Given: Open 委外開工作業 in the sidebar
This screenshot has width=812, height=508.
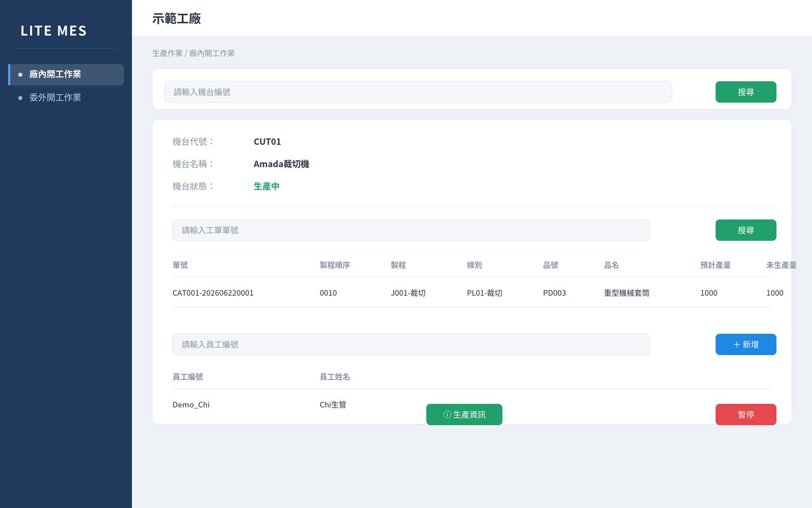Looking at the screenshot, I should click(66, 98).
